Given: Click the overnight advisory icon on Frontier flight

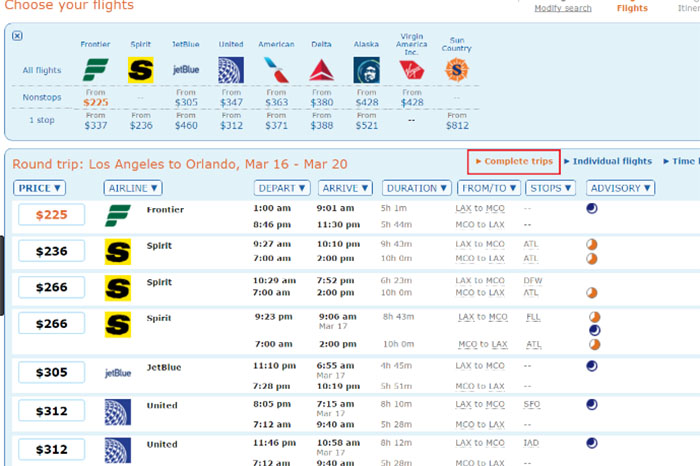Looking at the screenshot, I should coord(592,209).
